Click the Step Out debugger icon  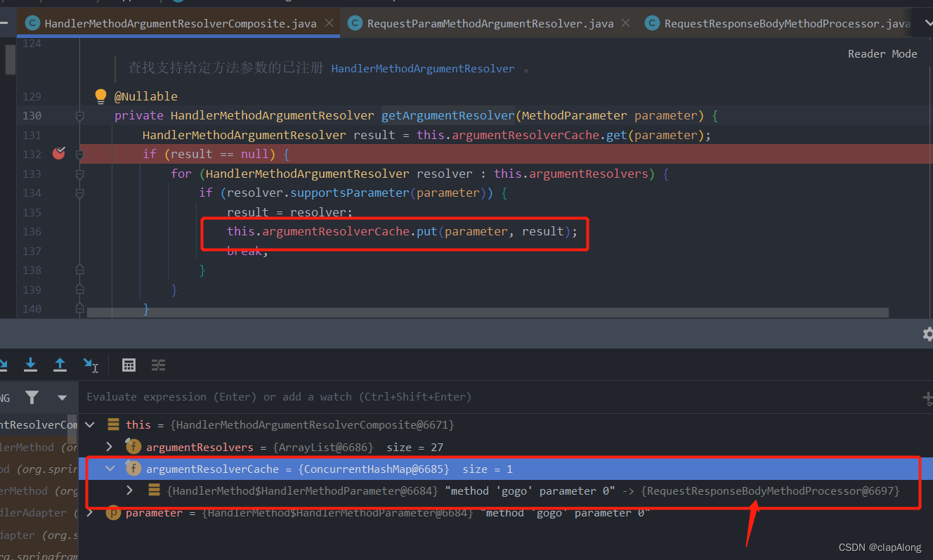click(x=60, y=364)
